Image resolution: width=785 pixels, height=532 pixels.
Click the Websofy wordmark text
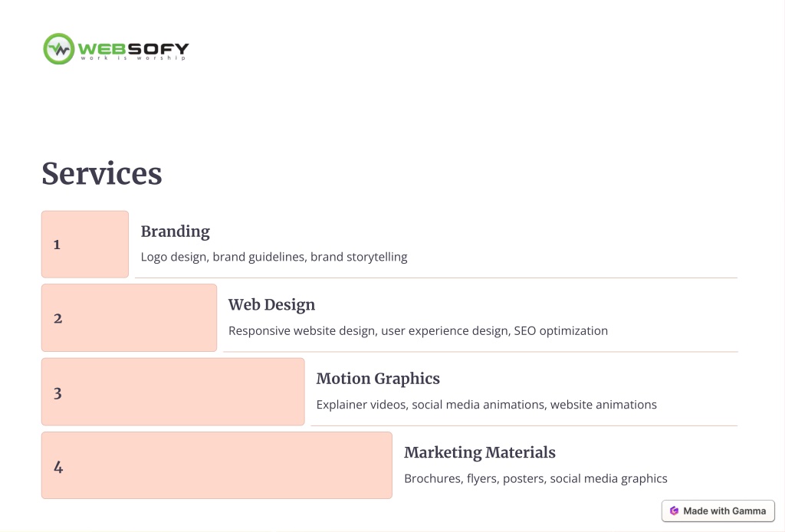coord(133,48)
